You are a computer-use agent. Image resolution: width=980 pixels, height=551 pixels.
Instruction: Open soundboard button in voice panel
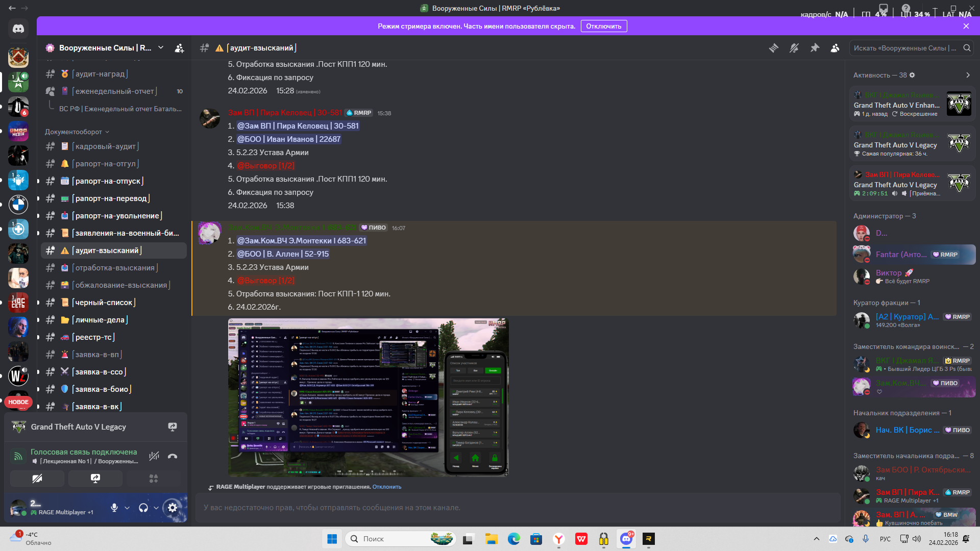153,479
